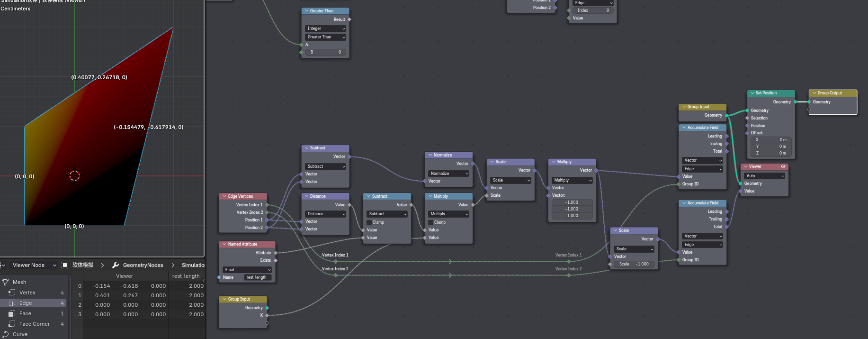Collapse the Edge Vertices node
Viewport: 868px width, 339px height.
coord(224,196)
